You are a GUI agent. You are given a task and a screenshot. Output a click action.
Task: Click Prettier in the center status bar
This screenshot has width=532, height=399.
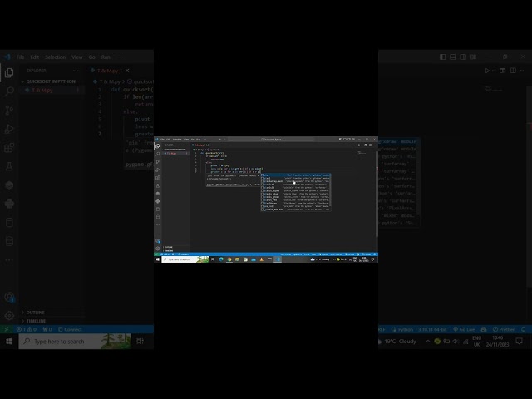[366, 254]
